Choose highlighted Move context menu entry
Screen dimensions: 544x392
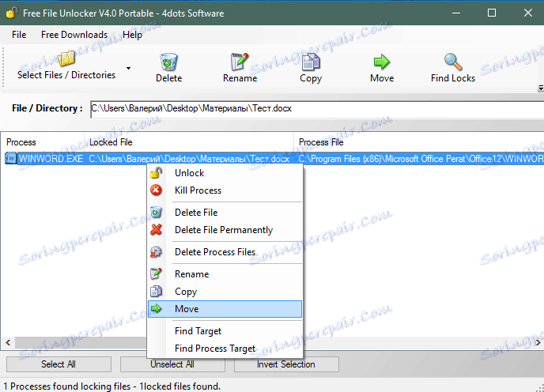click(x=225, y=309)
